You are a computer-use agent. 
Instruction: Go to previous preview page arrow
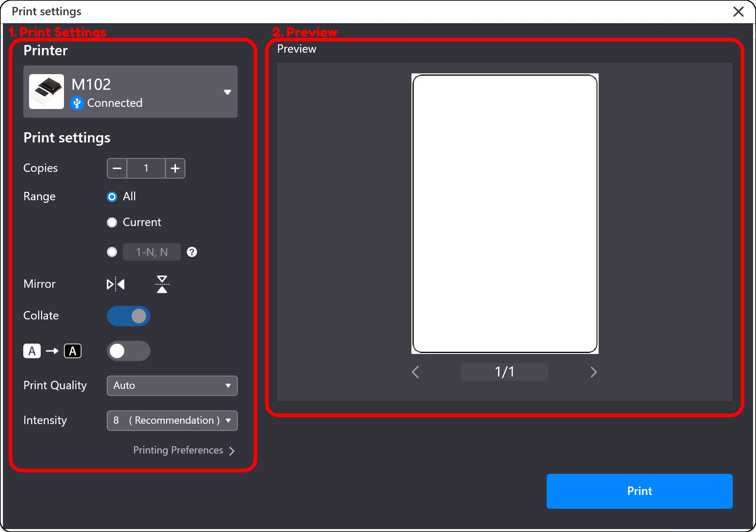[415, 372]
